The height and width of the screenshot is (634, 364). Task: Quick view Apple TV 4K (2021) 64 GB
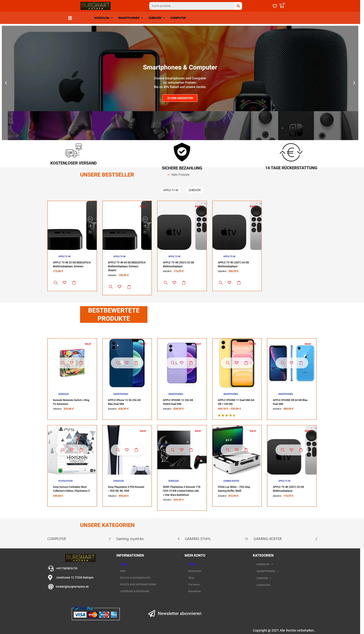220,282
